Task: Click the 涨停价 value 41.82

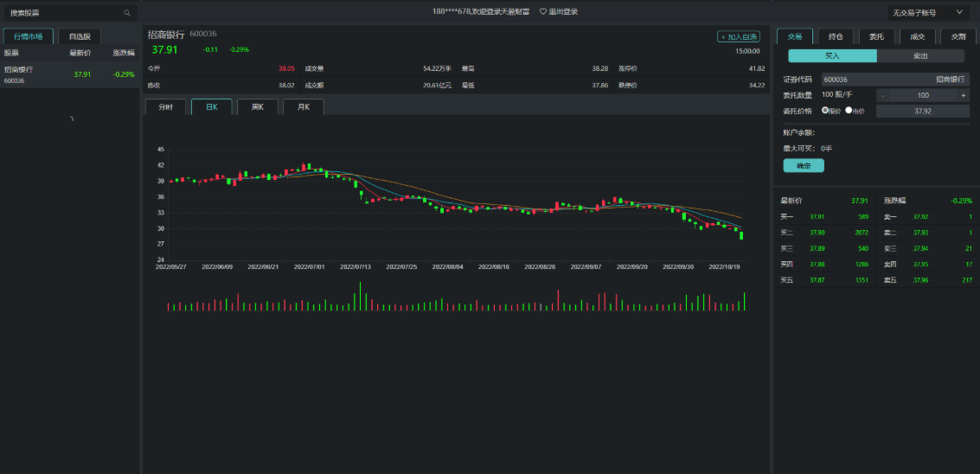Action: (x=757, y=69)
